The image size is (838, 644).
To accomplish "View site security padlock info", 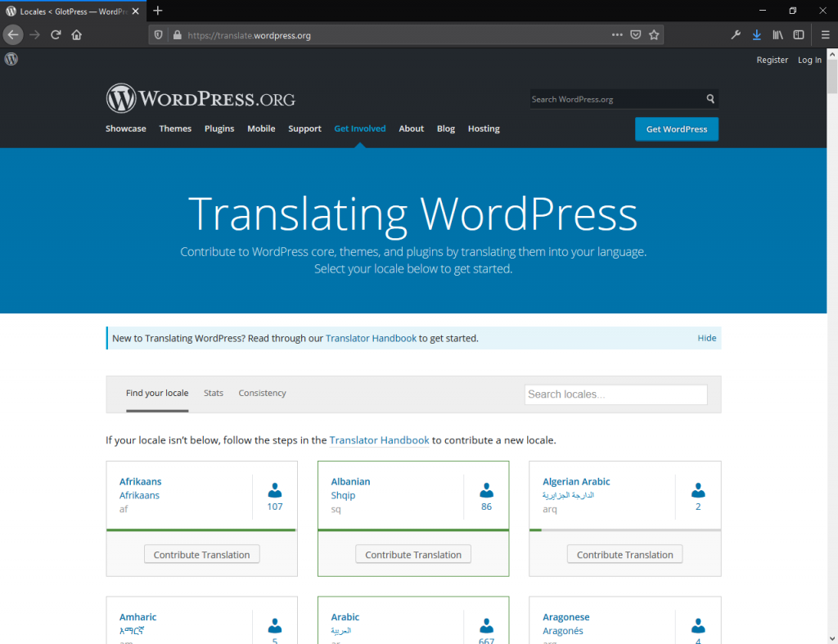I will (x=177, y=35).
